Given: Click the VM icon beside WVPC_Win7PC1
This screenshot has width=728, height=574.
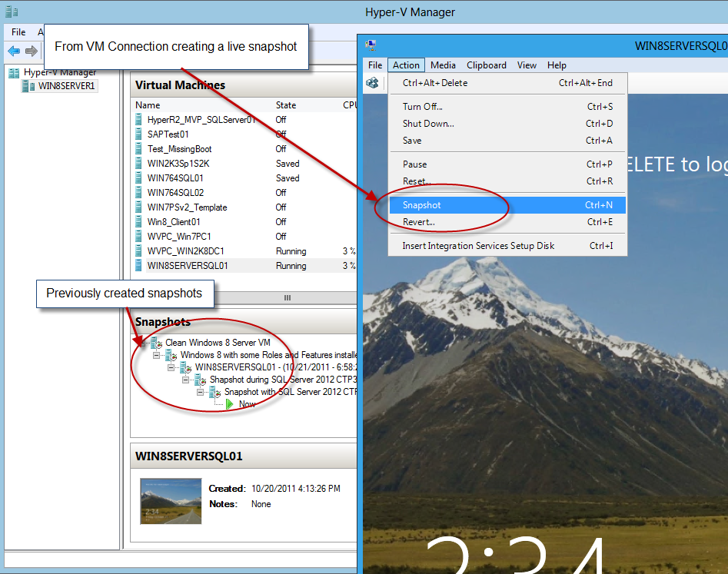Looking at the screenshot, I should [138, 236].
